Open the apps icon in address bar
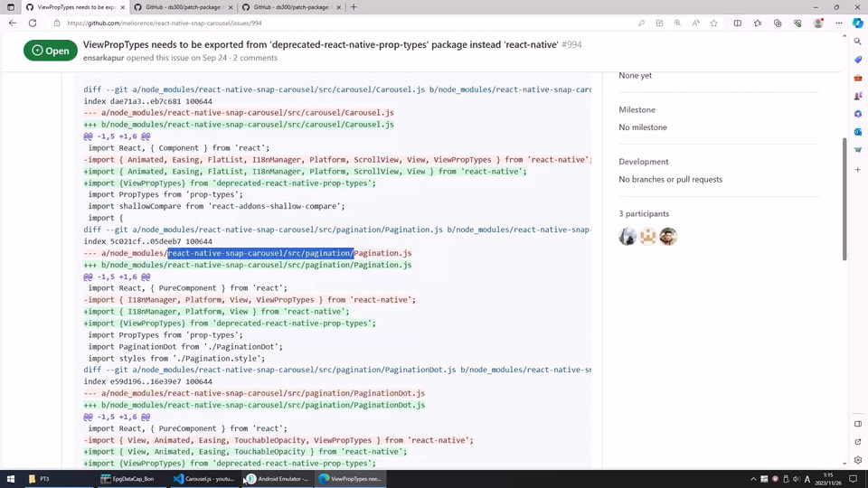This screenshot has height=488, width=868. pyautogui.click(x=659, y=23)
